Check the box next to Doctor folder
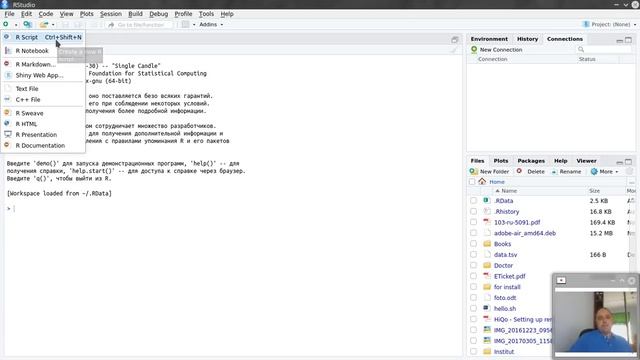 pos(473,265)
